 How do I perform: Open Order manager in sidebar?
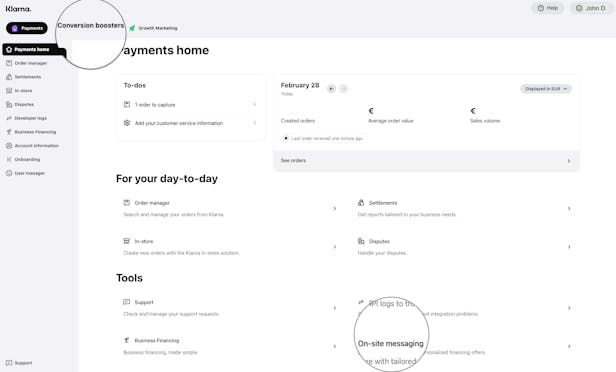click(31, 63)
